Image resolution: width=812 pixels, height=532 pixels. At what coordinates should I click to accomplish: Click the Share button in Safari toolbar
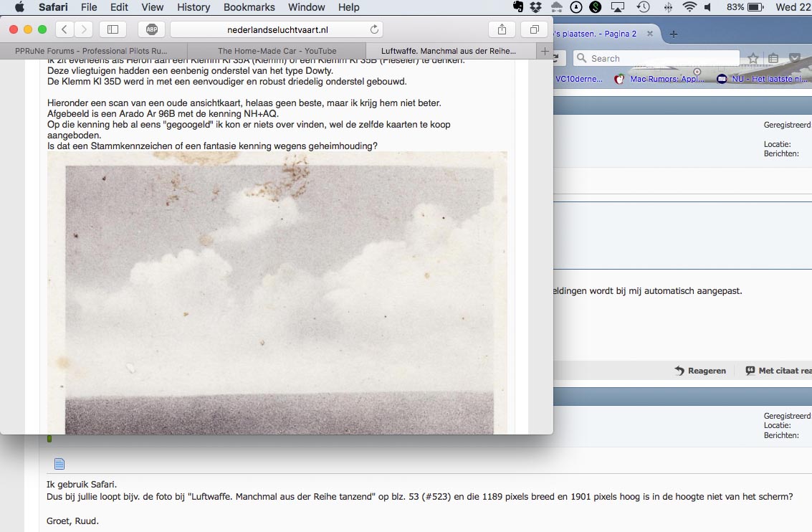pos(502,29)
